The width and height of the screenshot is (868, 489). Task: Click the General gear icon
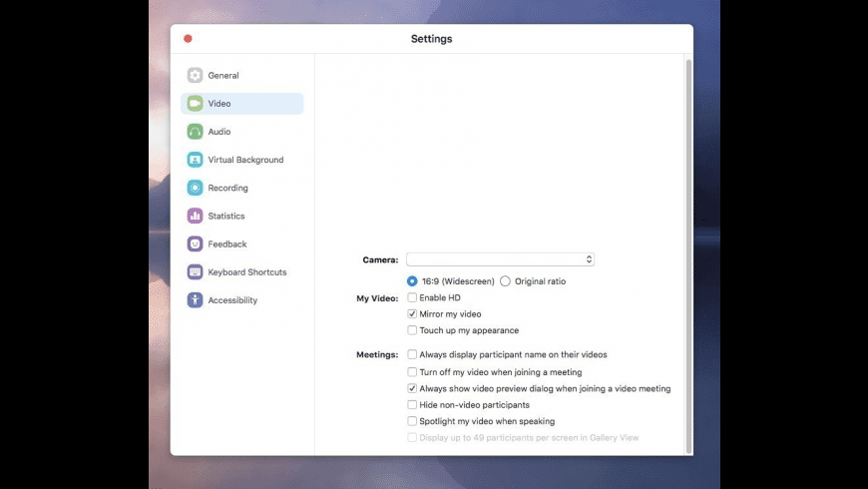(195, 76)
